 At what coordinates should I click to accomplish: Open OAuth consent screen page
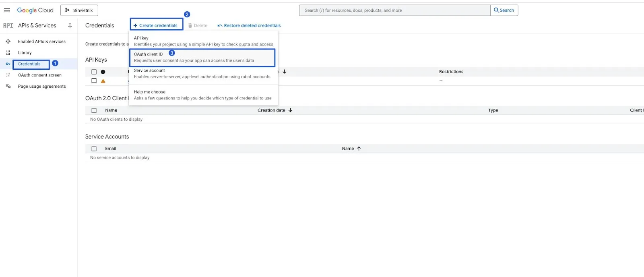[x=40, y=75]
